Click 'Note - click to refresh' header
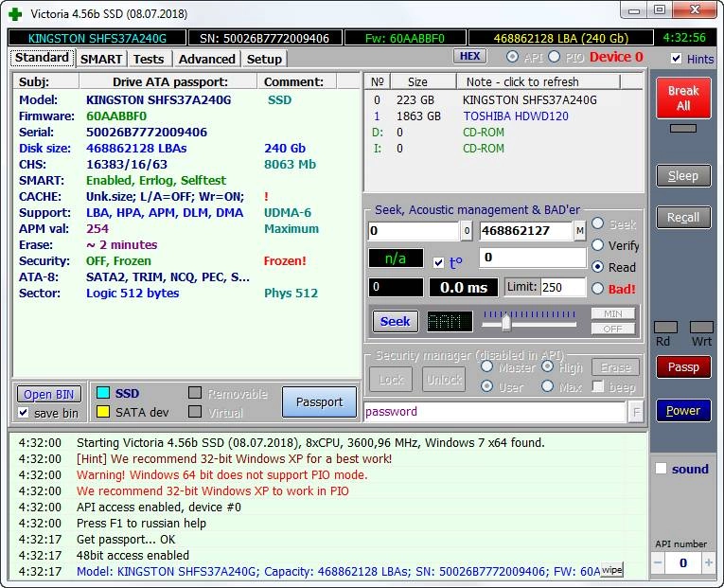Screen dimensions: 724x588 click(x=538, y=81)
